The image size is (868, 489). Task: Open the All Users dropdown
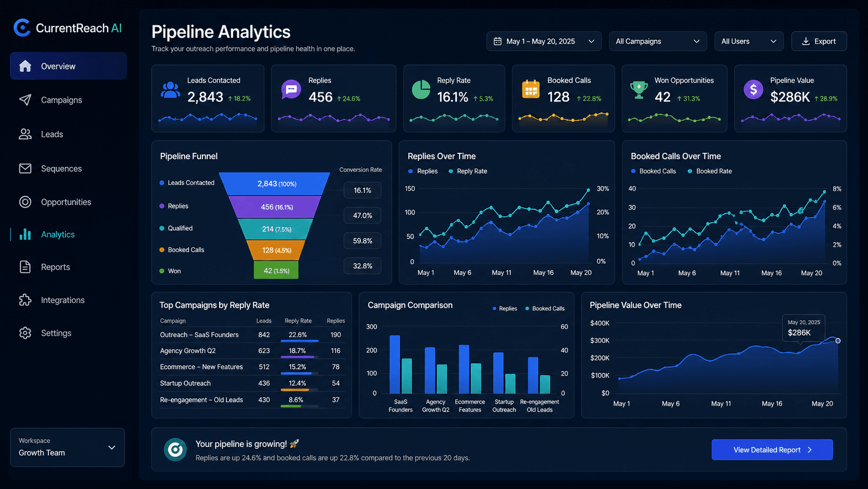click(749, 41)
